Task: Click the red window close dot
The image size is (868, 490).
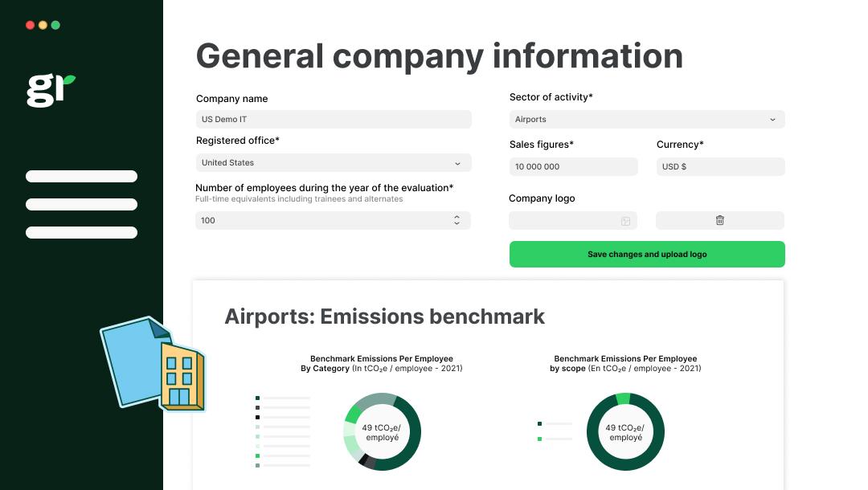Action: pos(30,25)
